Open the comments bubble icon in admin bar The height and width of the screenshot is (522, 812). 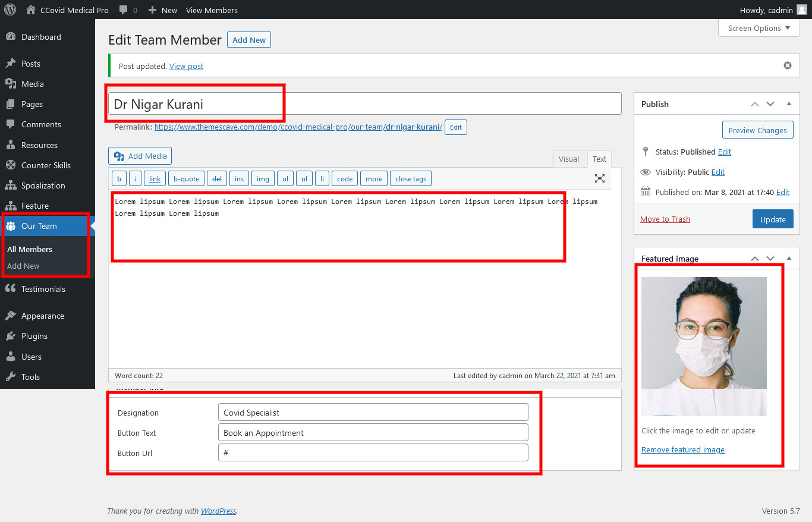pyautogui.click(x=123, y=10)
